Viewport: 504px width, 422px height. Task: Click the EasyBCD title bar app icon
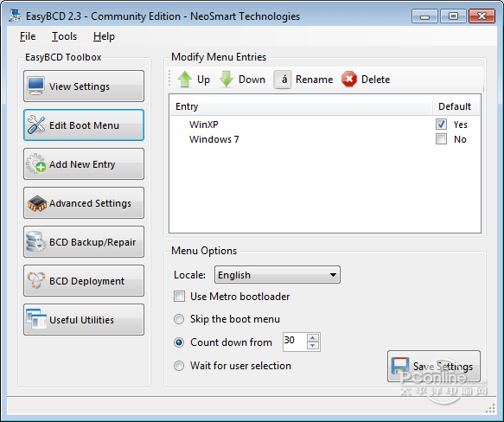pos(15,16)
